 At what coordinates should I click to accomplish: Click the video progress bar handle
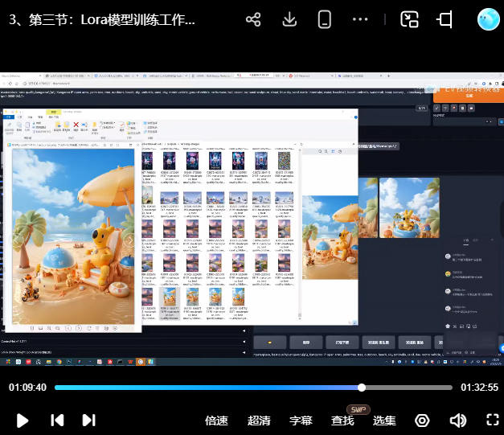click(x=362, y=388)
